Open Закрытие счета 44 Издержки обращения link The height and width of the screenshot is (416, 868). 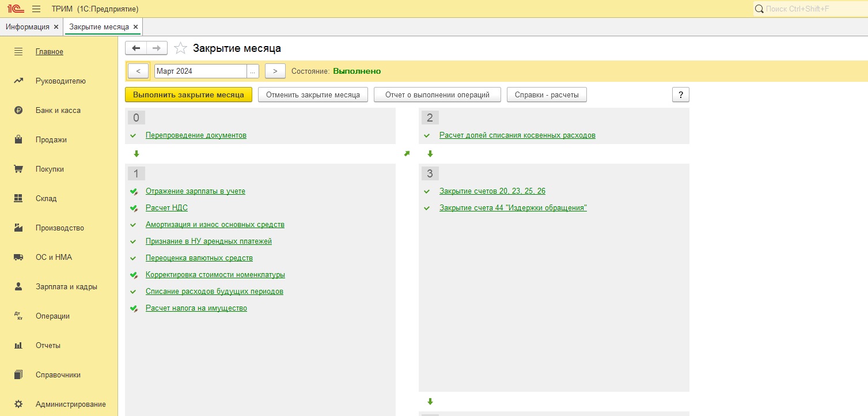pos(513,208)
